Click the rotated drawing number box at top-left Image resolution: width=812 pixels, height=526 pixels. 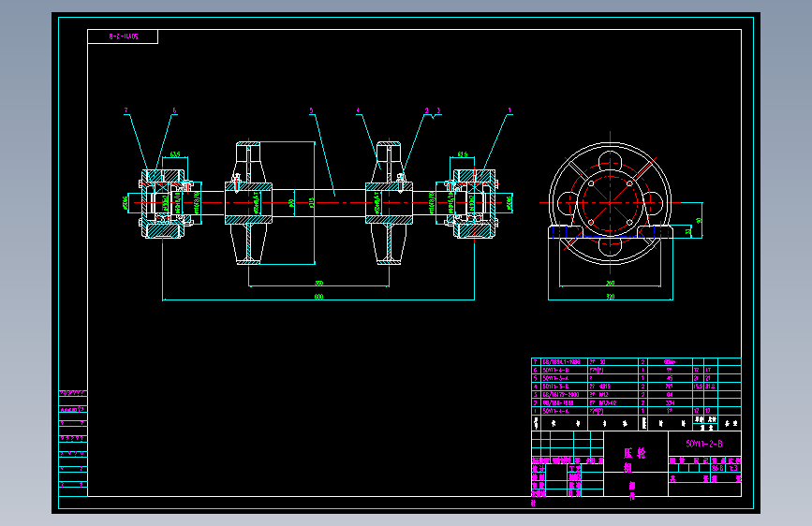pos(123,37)
